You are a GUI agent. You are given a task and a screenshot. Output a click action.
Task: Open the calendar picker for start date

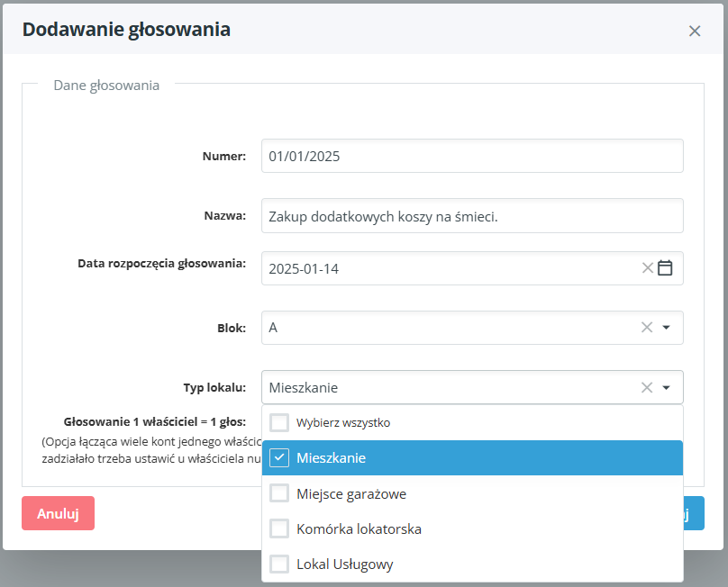click(x=666, y=268)
